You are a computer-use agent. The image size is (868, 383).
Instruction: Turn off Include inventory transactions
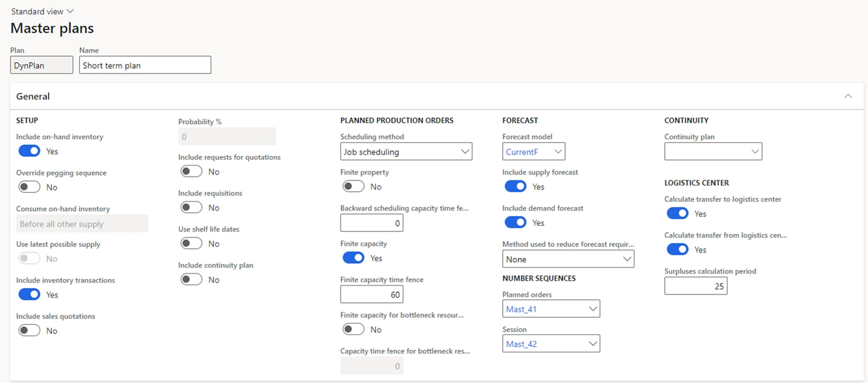[x=29, y=295]
